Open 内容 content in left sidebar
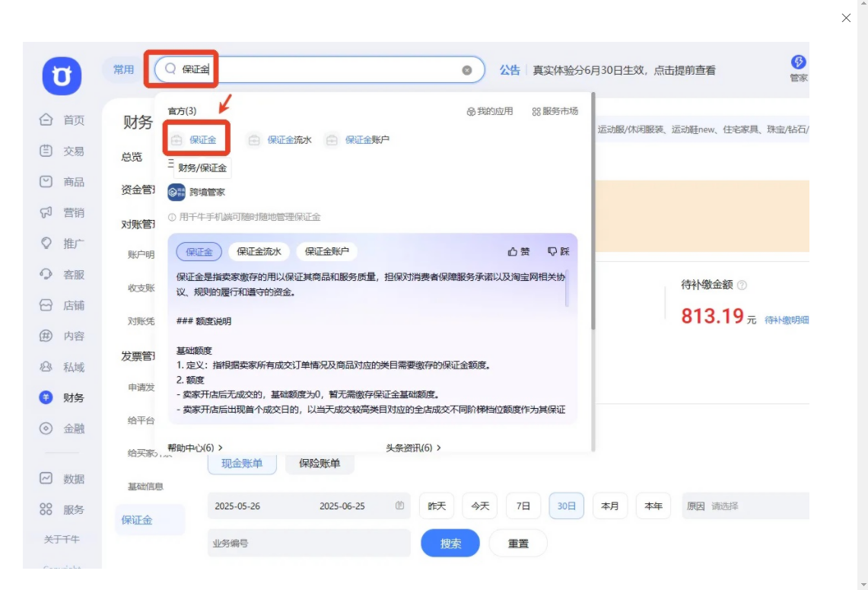The image size is (868, 590). 62,336
